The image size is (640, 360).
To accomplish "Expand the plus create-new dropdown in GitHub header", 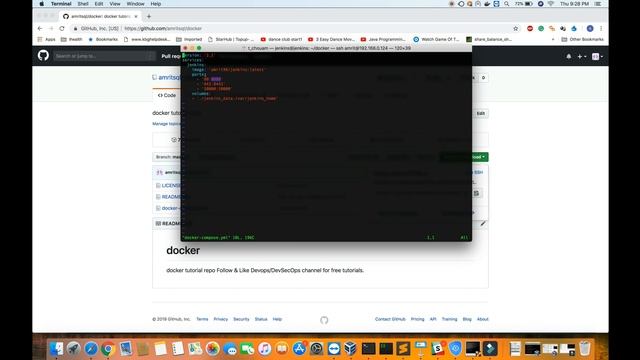I will (582, 56).
